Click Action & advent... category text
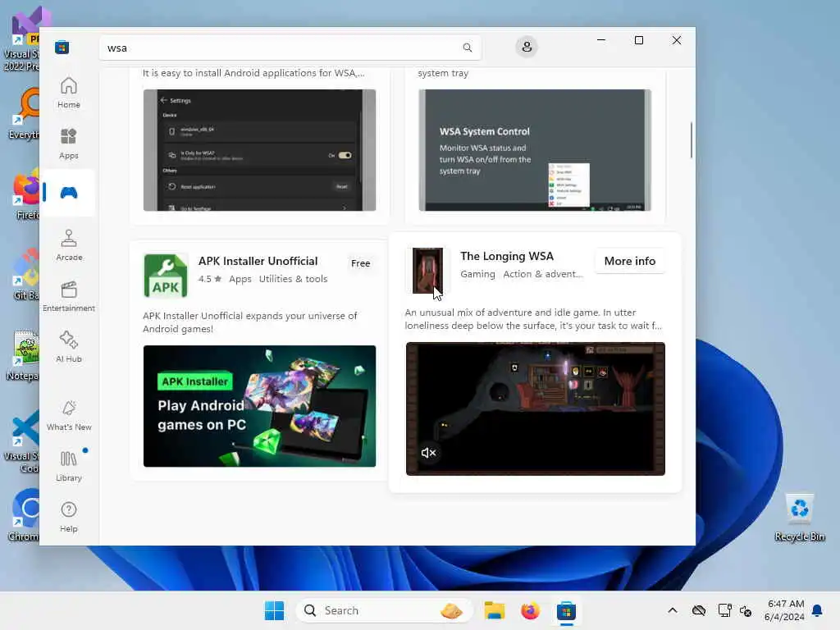Screen dimensions: 840x630 543,274
